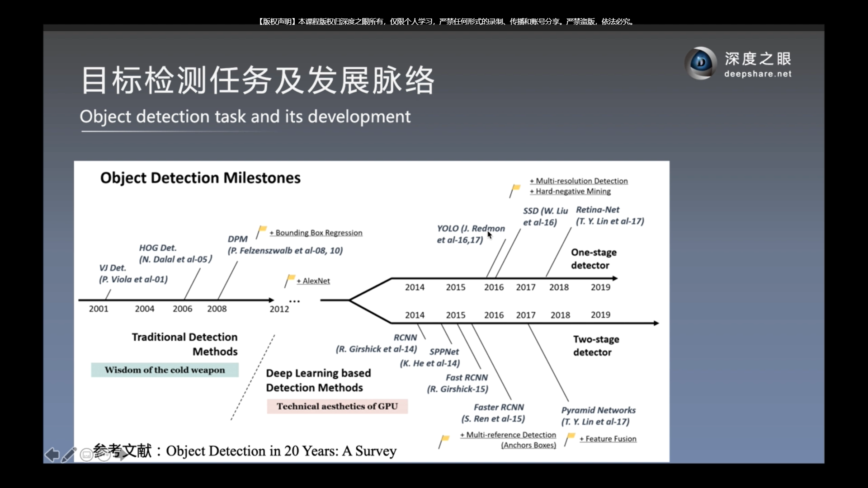
Task: Click the 'Two-stage detector' label
Action: pos(596,346)
